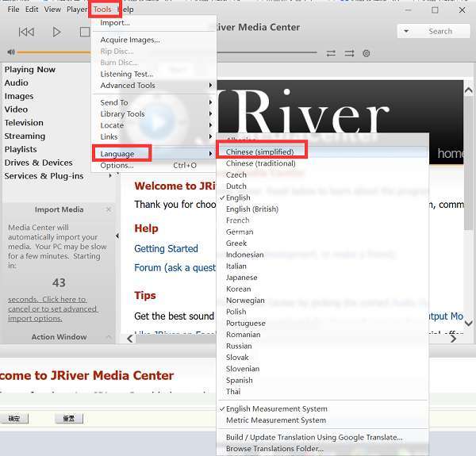Choose Listening Test... menu entry
Image resolution: width=476 pixels, height=456 pixels.
[154, 74]
